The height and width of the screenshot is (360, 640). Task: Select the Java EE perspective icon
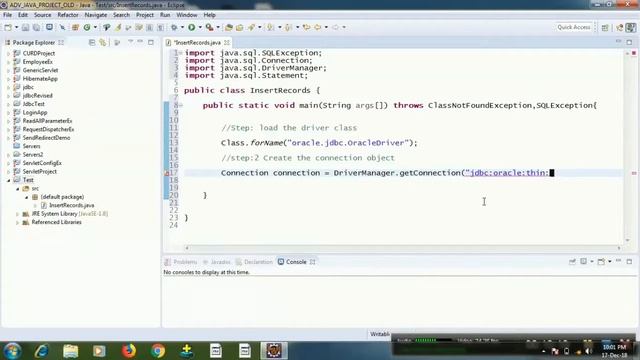click(620, 27)
